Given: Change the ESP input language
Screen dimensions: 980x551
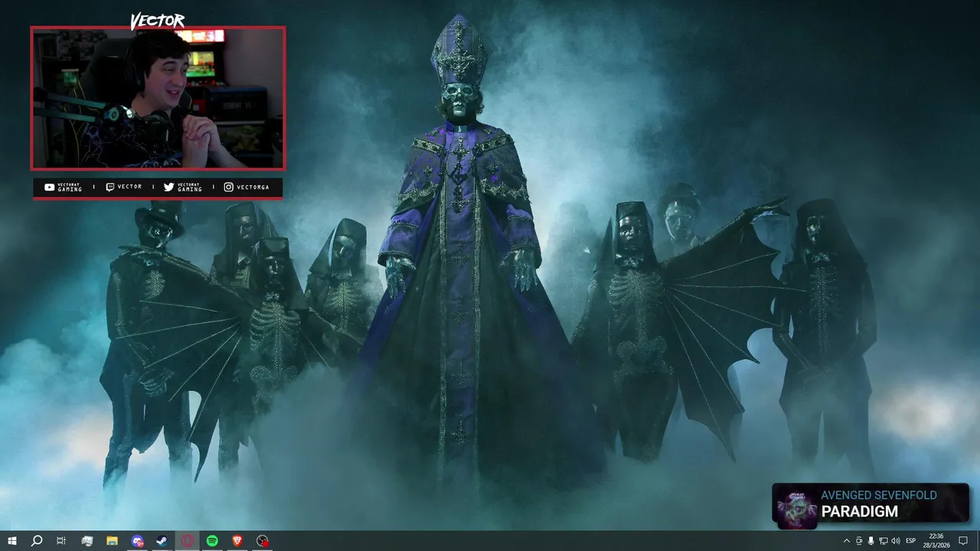Looking at the screenshot, I should (911, 541).
